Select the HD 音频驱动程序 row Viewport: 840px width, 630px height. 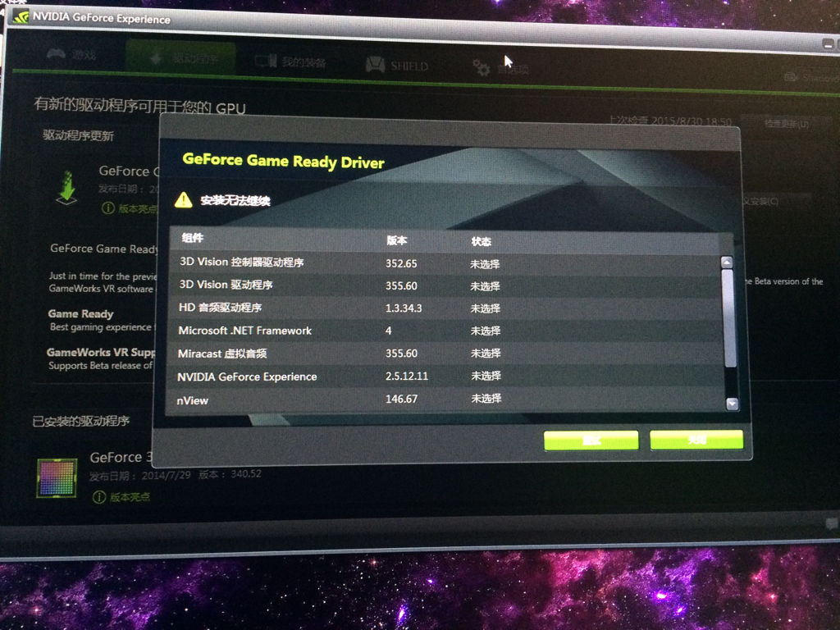(x=445, y=308)
